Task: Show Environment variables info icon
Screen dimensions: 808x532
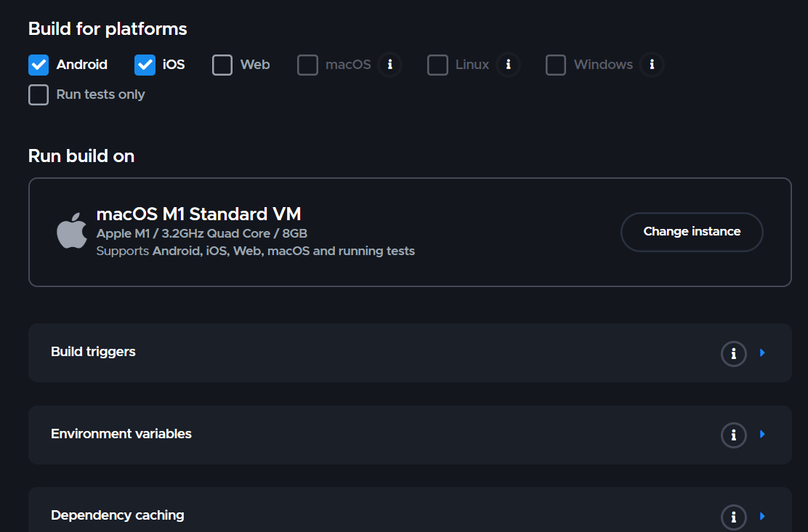Action: click(734, 435)
